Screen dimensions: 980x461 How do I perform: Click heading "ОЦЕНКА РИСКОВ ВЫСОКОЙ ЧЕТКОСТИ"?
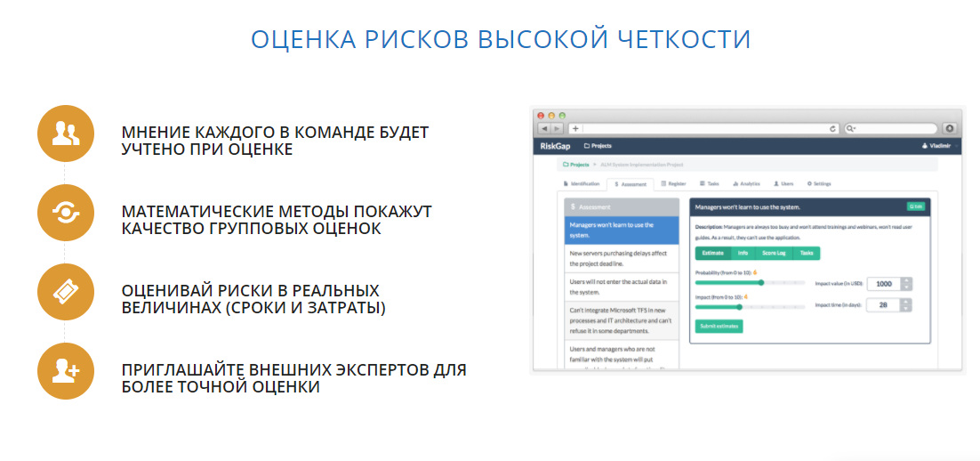coord(501,39)
